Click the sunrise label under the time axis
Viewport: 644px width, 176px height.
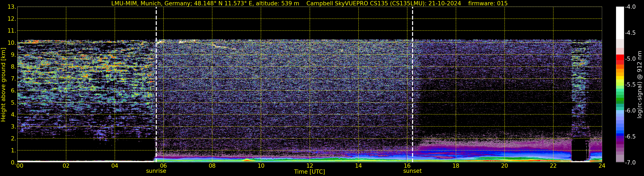click(156, 171)
